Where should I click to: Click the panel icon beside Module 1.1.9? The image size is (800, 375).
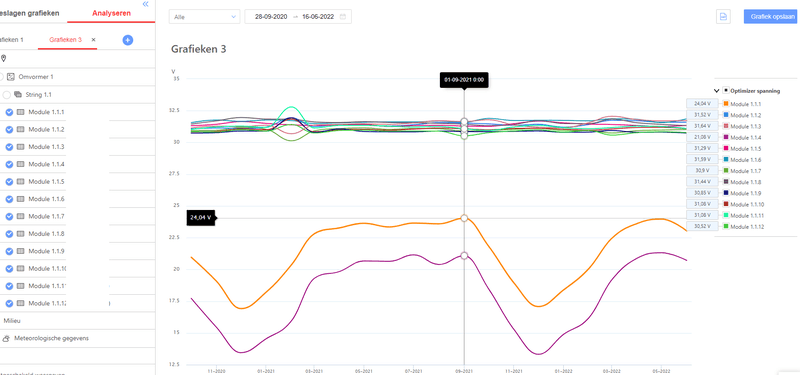(x=20, y=251)
